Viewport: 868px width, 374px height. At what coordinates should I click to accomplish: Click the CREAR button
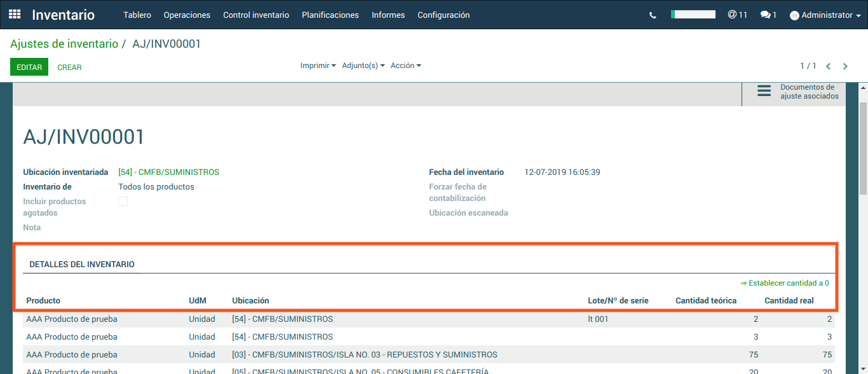(x=69, y=67)
